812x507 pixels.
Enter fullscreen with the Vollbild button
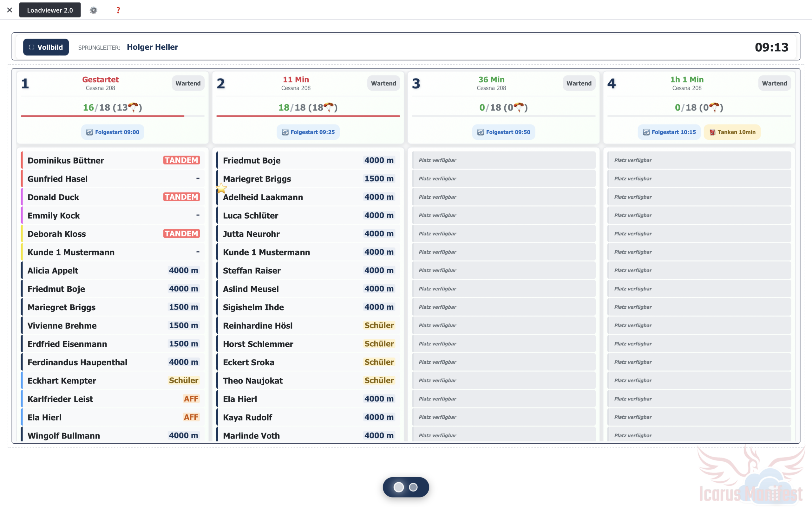[46, 47]
